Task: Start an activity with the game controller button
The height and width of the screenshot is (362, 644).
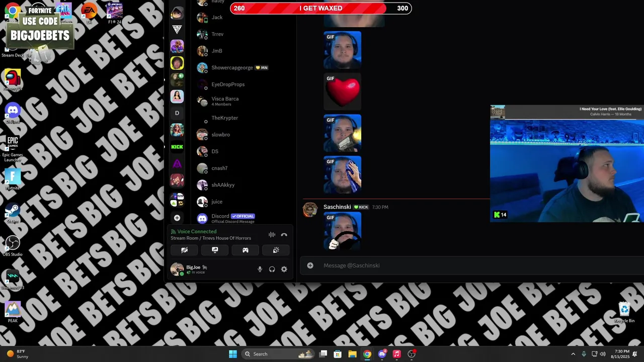Action: pos(246,250)
